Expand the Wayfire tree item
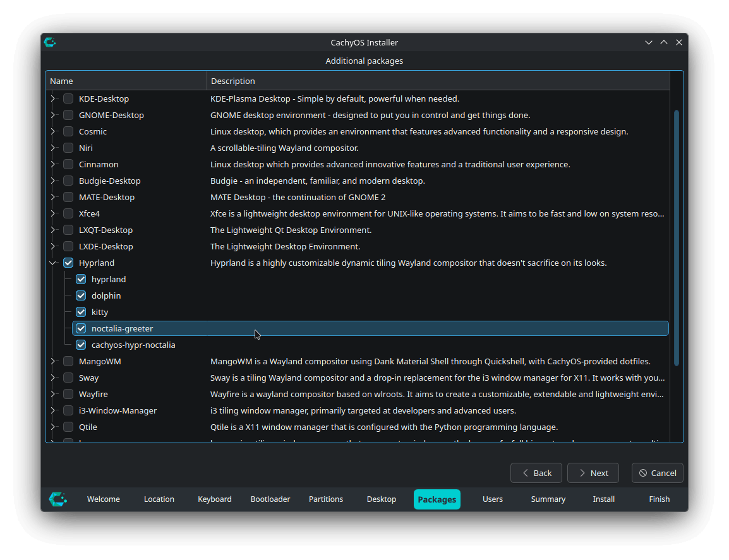The image size is (729, 560). (53, 394)
